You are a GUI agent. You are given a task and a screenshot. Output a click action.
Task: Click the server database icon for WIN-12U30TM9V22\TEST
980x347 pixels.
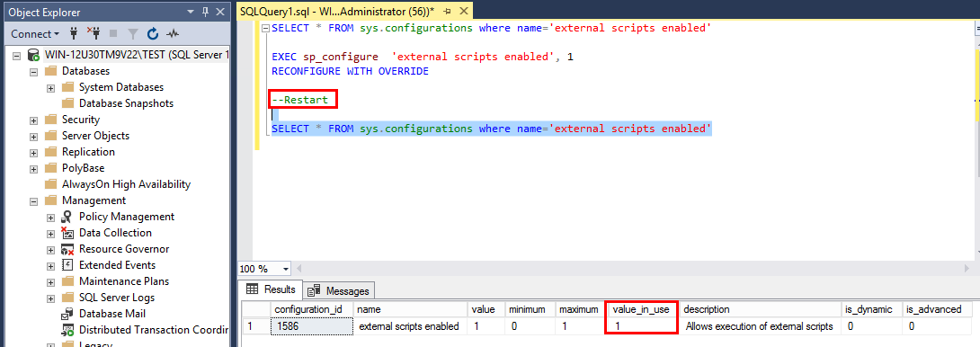coord(34,55)
